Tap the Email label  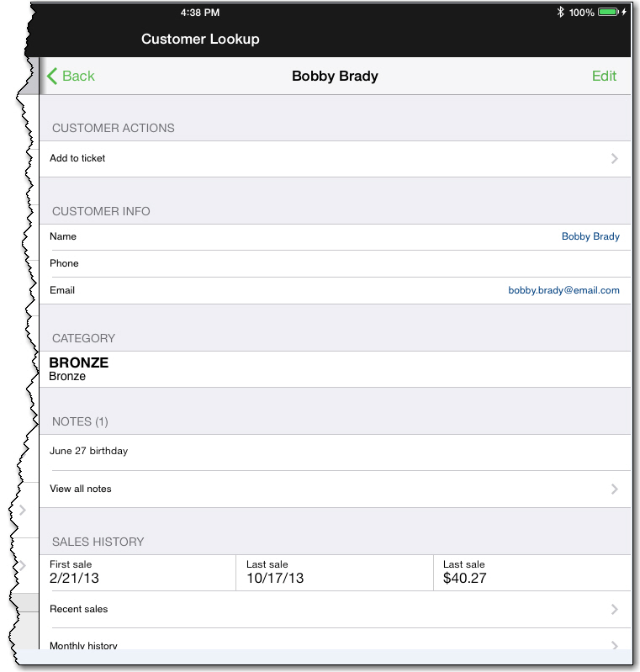[x=62, y=290]
